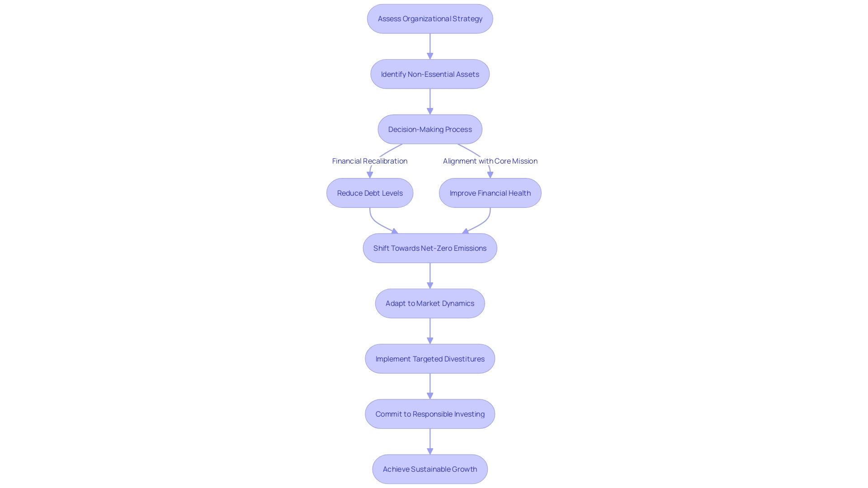Click the Implement Targeted Divestitures node
Screen dimensions: 868x488
point(430,358)
